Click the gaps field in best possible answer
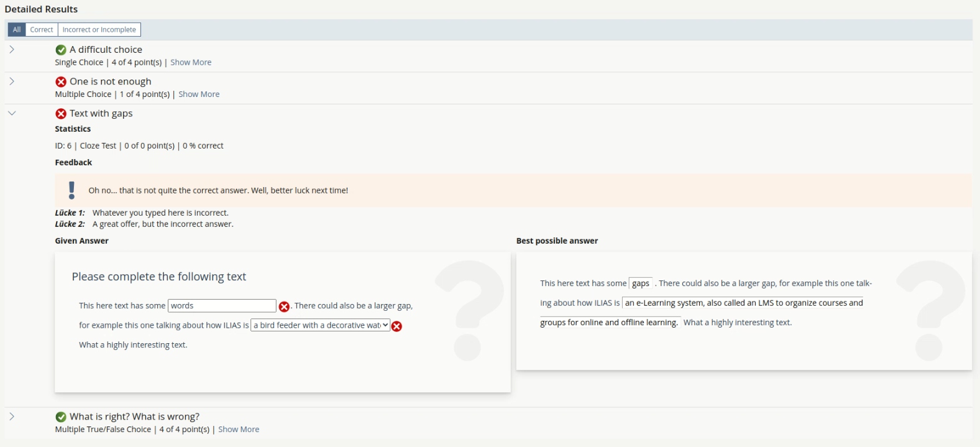This screenshot has width=980, height=447. [x=641, y=283]
